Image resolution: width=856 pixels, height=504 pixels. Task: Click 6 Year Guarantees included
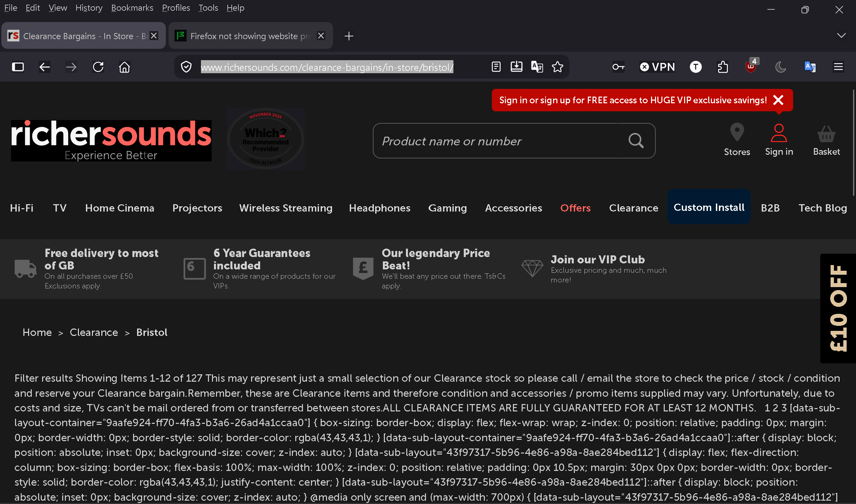[x=261, y=259]
